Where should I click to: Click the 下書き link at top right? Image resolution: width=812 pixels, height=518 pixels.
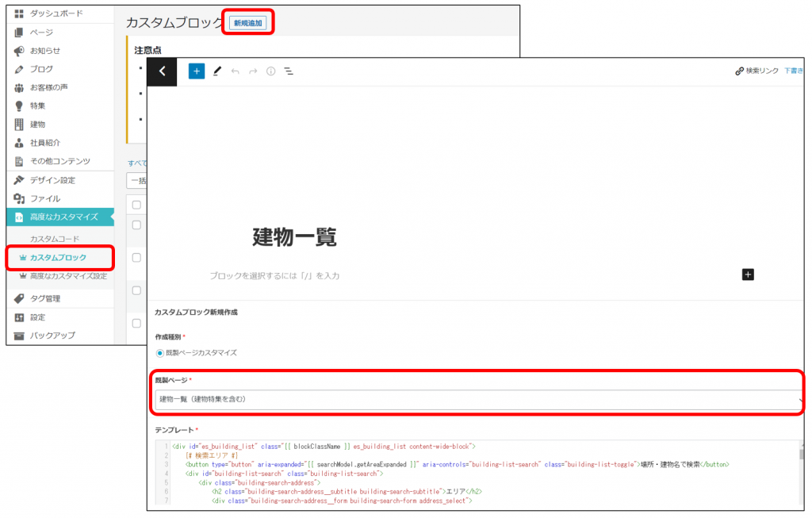(793, 71)
